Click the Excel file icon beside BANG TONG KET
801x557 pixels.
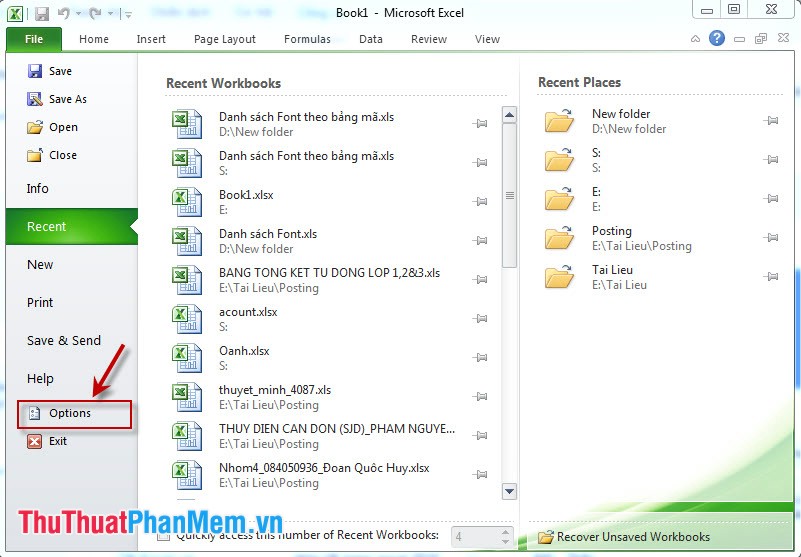[186, 280]
